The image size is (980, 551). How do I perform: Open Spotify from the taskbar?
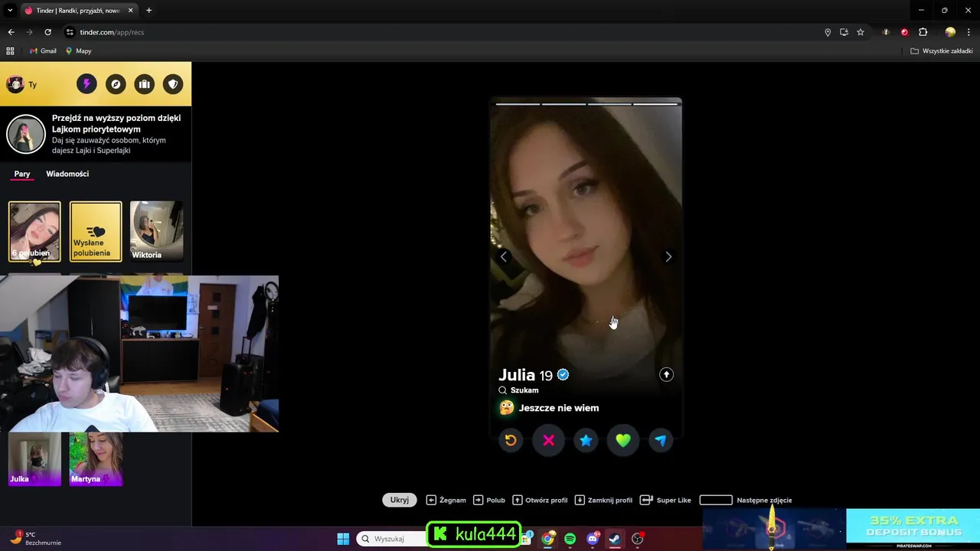coord(570,539)
